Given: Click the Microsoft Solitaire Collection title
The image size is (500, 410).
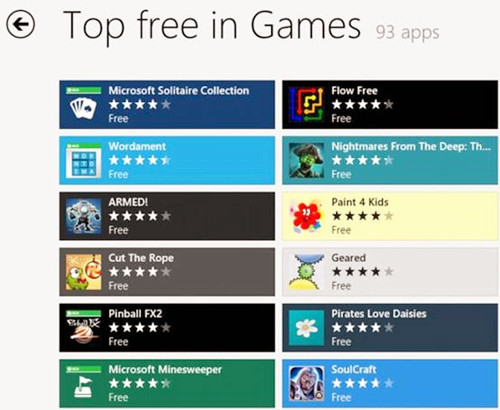Looking at the screenshot, I should (x=179, y=91).
